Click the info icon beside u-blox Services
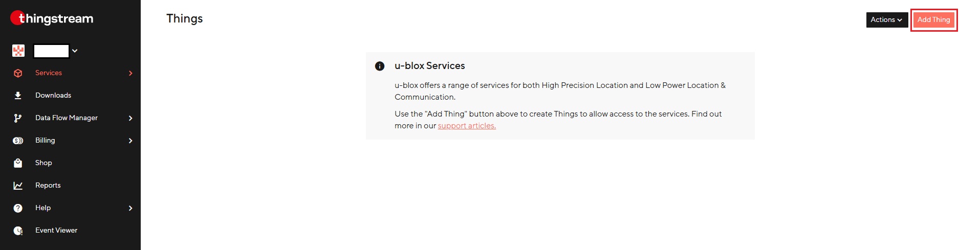The height and width of the screenshot is (250, 980). [x=380, y=66]
